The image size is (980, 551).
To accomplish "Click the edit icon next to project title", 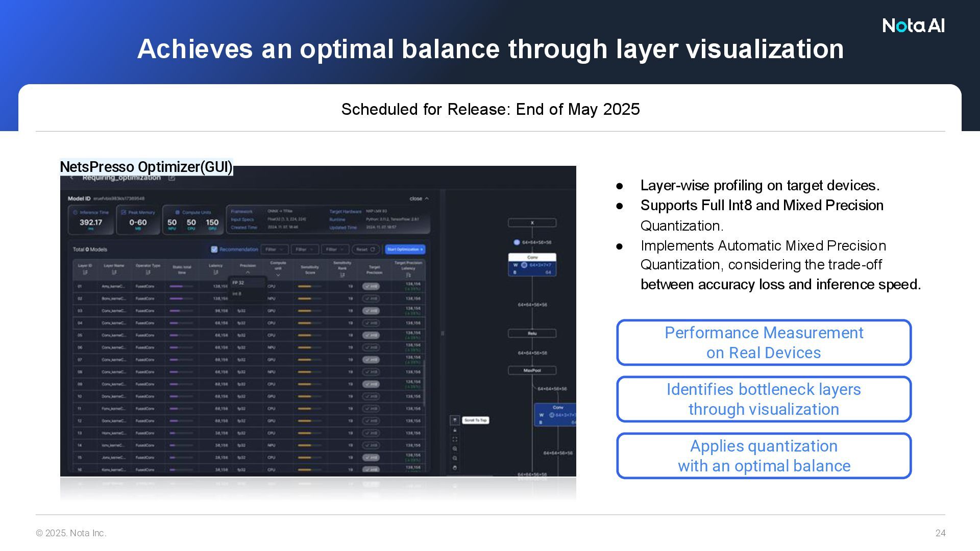I will point(171,178).
